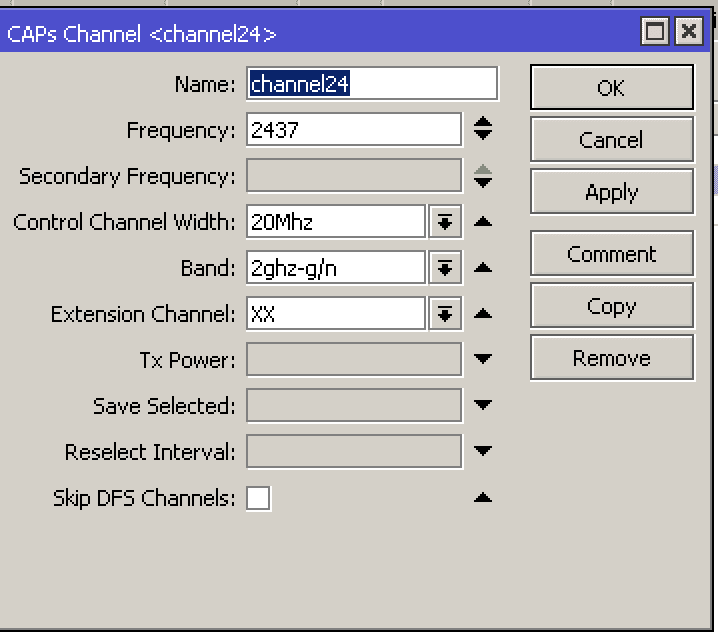Viewport: 718px width, 634px height.
Task: Open the Band dropdown list
Action: 445,268
